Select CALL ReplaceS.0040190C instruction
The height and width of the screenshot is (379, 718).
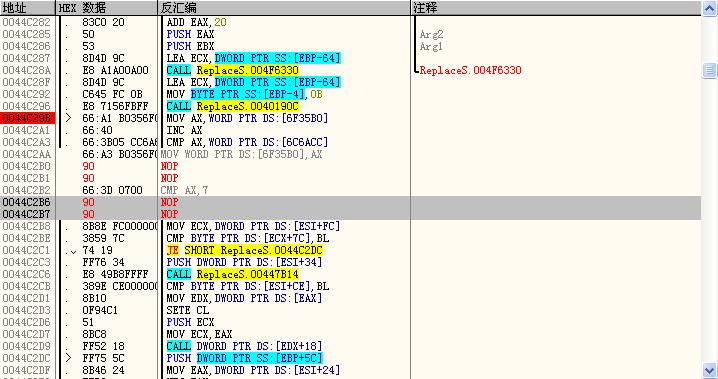(x=233, y=106)
